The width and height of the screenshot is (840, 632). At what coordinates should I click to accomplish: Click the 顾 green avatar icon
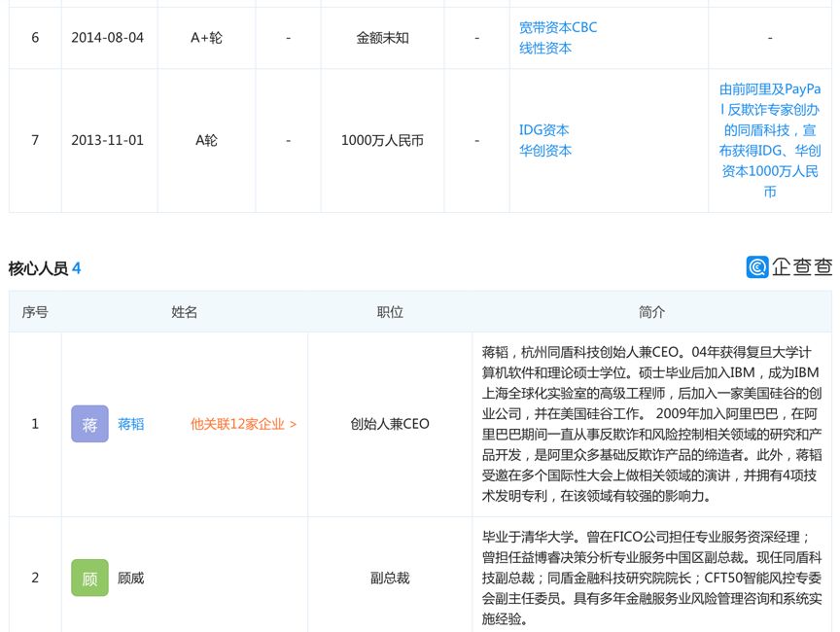pos(89,578)
